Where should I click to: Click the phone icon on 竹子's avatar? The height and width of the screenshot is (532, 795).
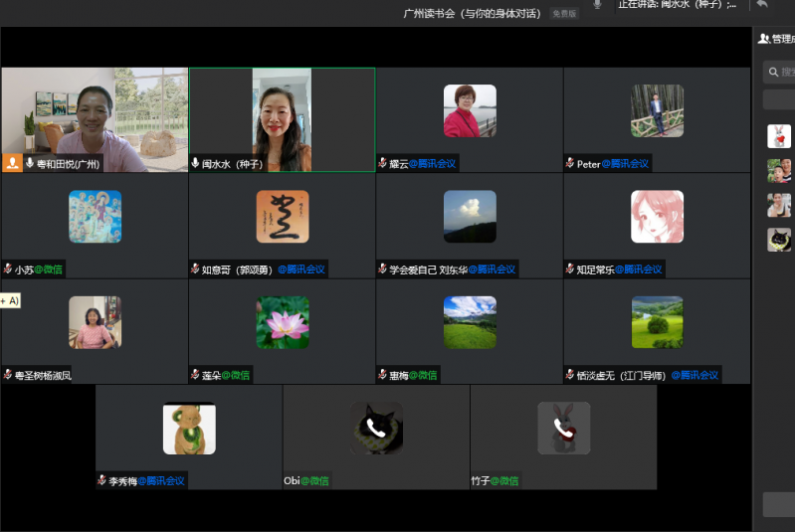564,429
